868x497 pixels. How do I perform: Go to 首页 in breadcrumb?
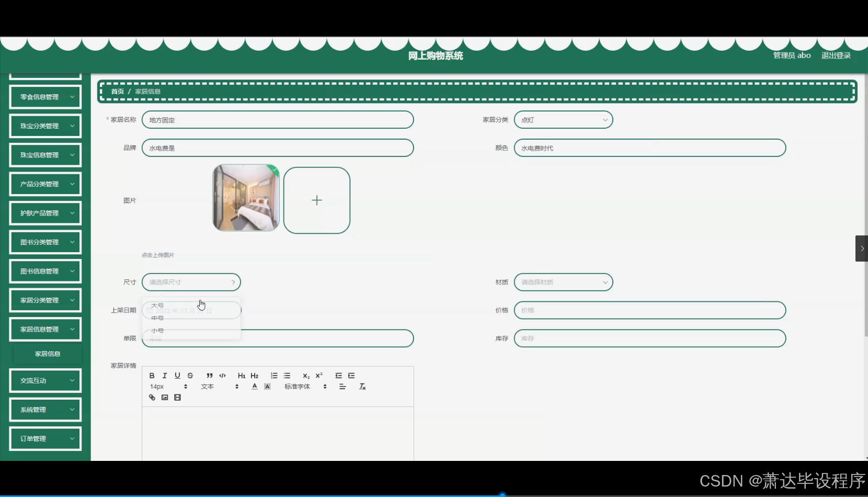click(x=118, y=92)
